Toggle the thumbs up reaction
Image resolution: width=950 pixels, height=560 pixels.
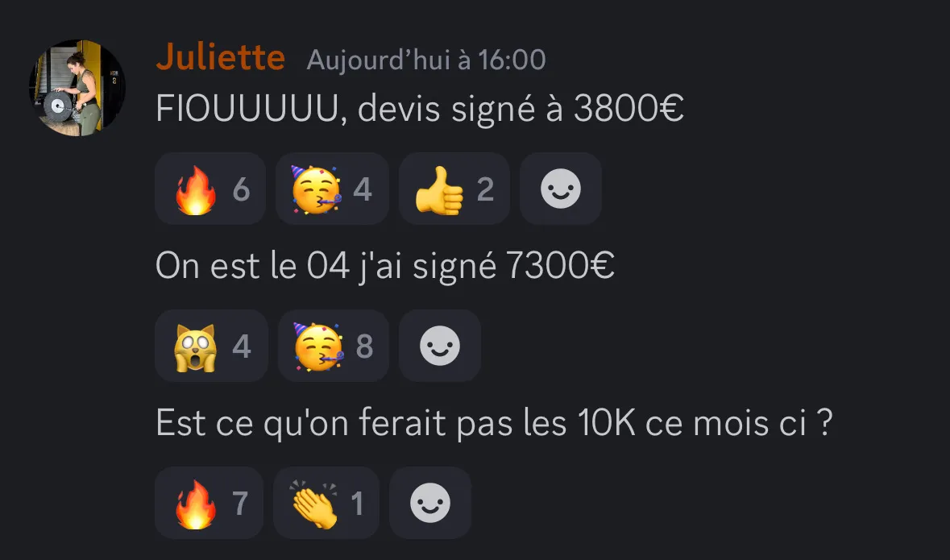coord(454,189)
